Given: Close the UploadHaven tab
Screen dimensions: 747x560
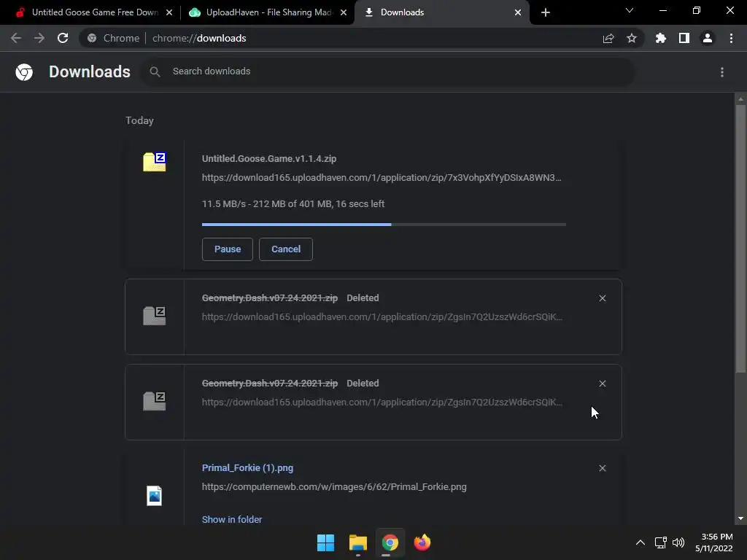Looking at the screenshot, I should (x=344, y=12).
